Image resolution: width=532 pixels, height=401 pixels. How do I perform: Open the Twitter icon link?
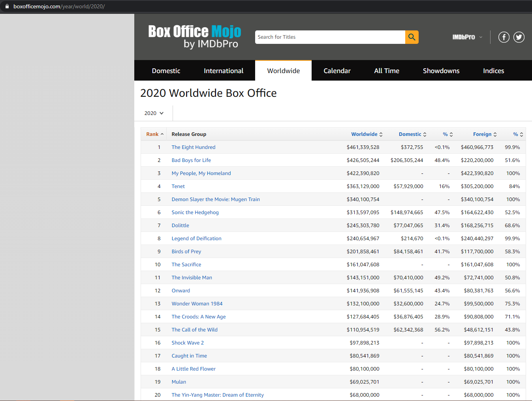click(x=519, y=37)
